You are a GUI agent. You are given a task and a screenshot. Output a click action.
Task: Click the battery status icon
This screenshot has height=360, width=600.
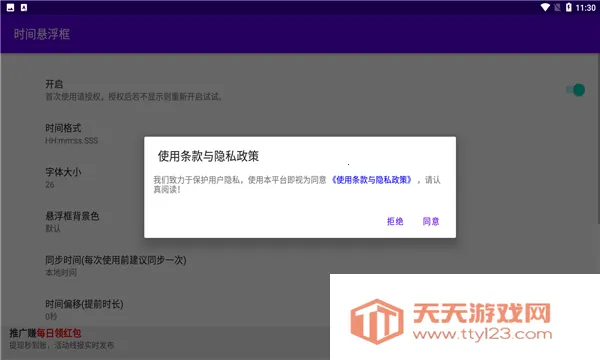coord(568,7)
